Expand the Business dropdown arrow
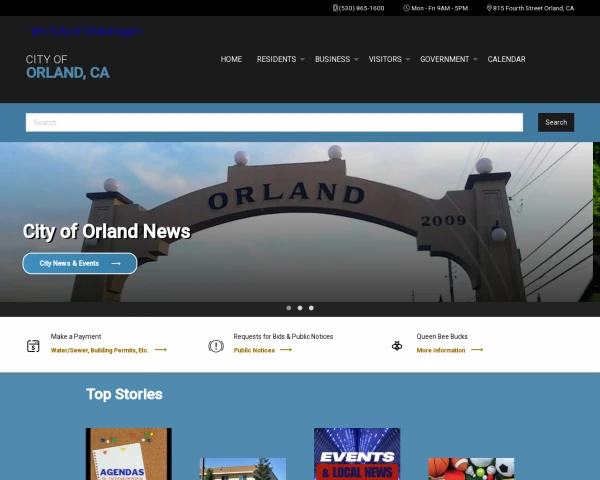The height and width of the screenshot is (480, 600). 356,59
